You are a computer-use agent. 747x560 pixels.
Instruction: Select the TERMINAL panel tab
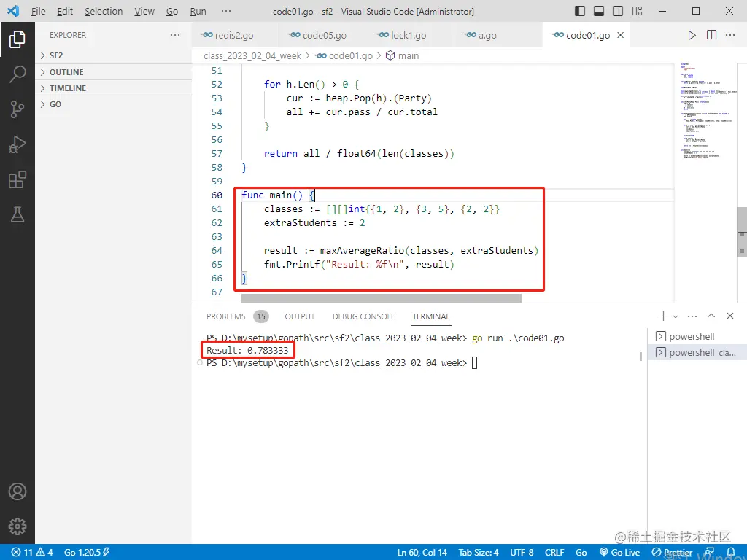tap(431, 316)
